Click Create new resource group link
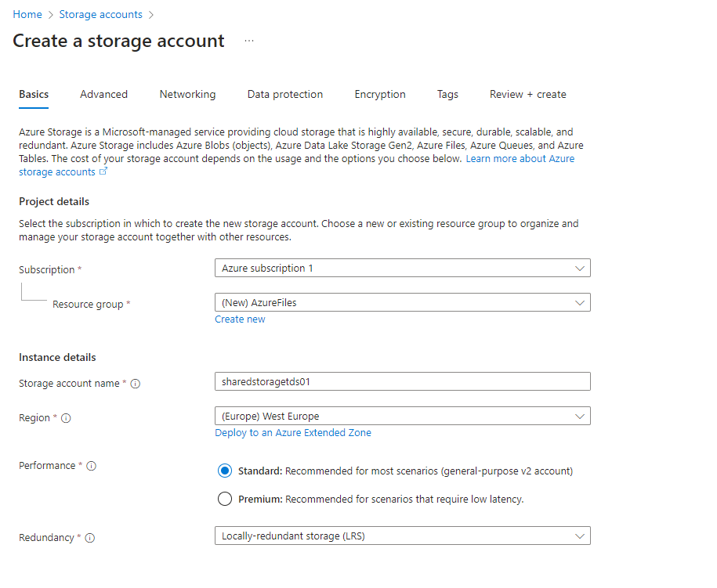The width and height of the screenshot is (717, 588). (x=240, y=319)
